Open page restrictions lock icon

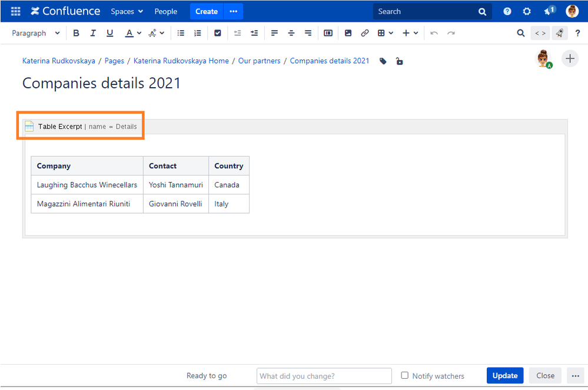click(400, 61)
